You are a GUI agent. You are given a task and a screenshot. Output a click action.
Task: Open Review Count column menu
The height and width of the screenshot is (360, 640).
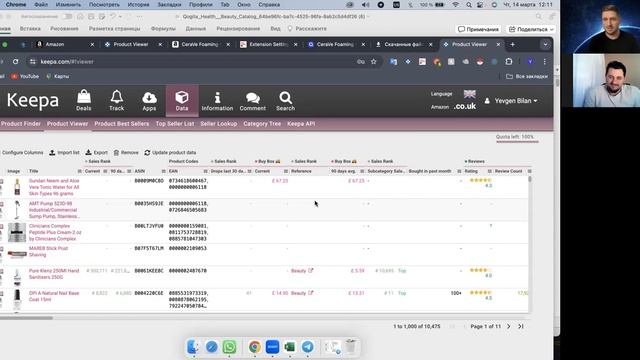(529, 171)
